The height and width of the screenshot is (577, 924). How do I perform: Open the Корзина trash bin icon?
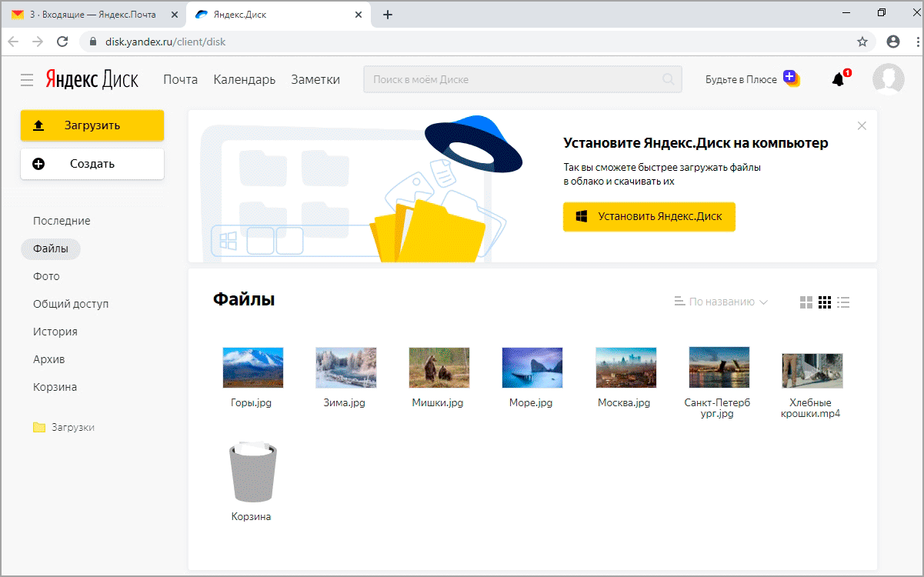click(252, 472)
